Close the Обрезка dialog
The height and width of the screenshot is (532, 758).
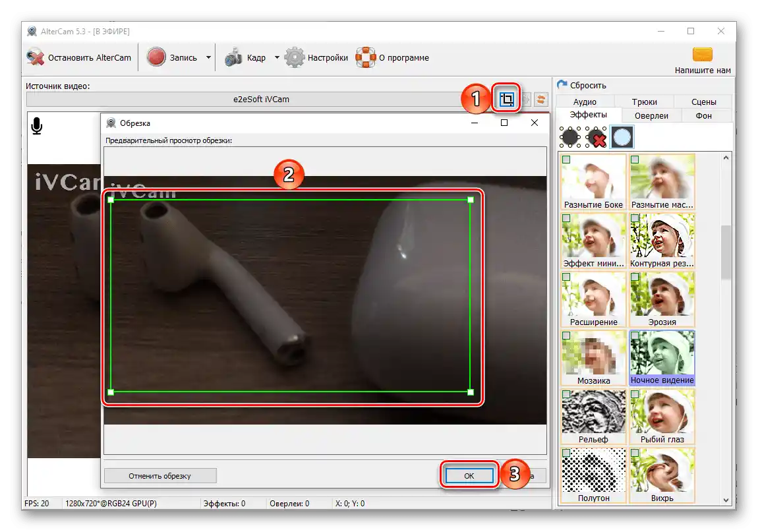tap(534, 123)
